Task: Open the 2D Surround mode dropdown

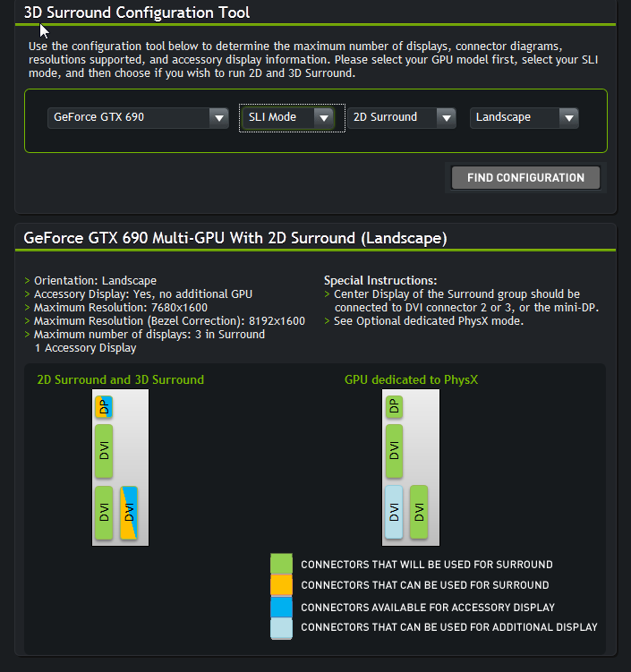Action: (x=402, y=117)
